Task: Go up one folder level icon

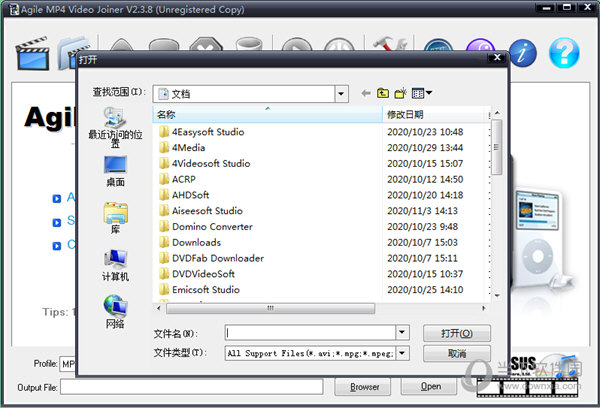Action: pyautogui.click(x=383, y=93)
